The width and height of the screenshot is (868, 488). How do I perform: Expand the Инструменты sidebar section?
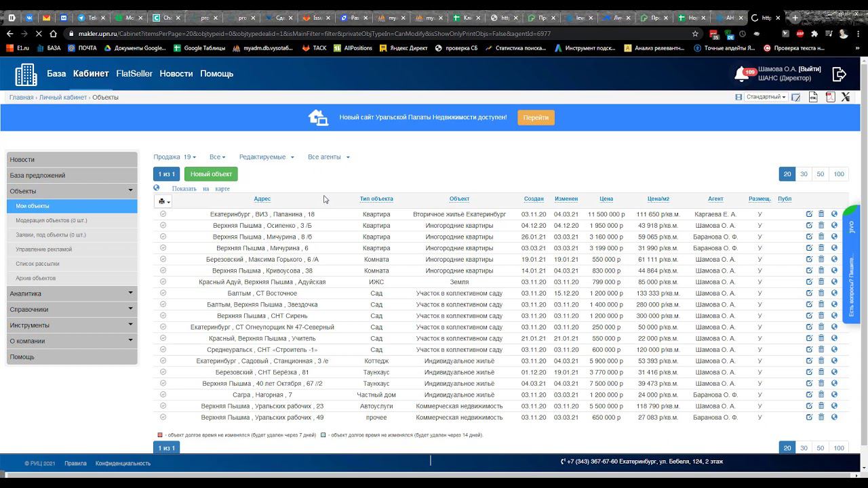click(x=72, y=325)
